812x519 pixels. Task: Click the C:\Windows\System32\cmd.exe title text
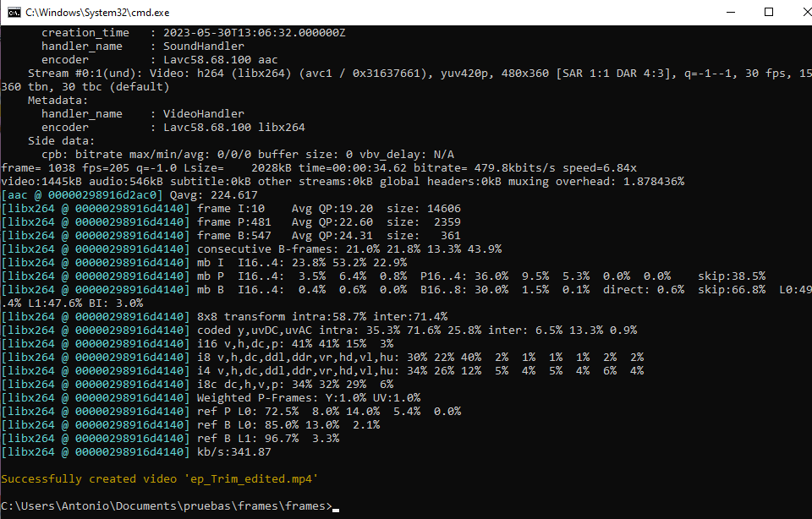(x=97, y=13)
